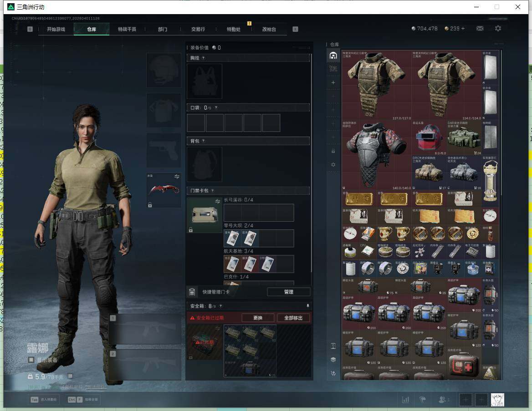Select the key card case item
Image resolution: width=532 pixels, height=411 pixels.
click(x=205, y=215)
